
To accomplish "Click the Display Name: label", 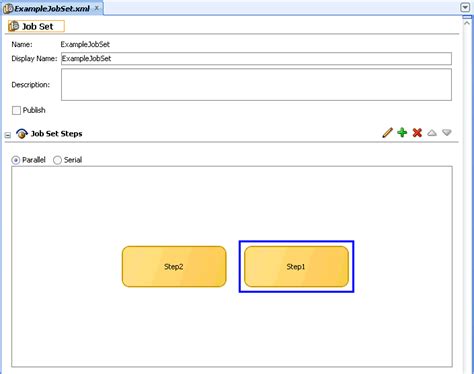I will coord(34,59).
